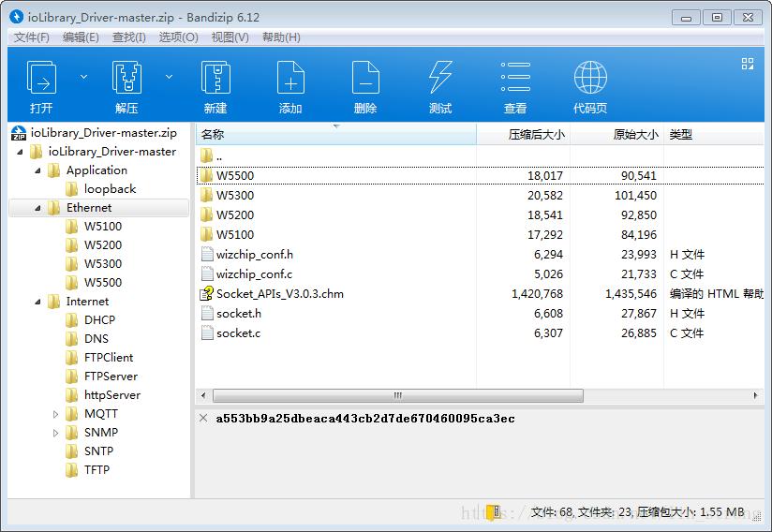Select W5100 folder in the tree
Screen dimensions: 772x532
pos(102,227)
